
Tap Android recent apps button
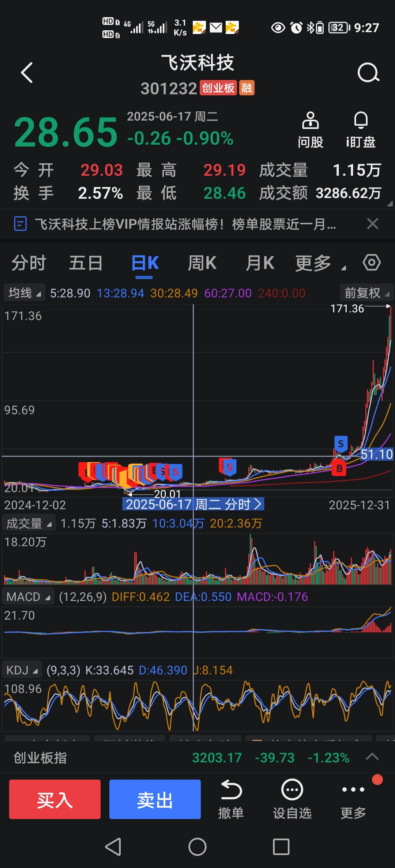point(281,846)
